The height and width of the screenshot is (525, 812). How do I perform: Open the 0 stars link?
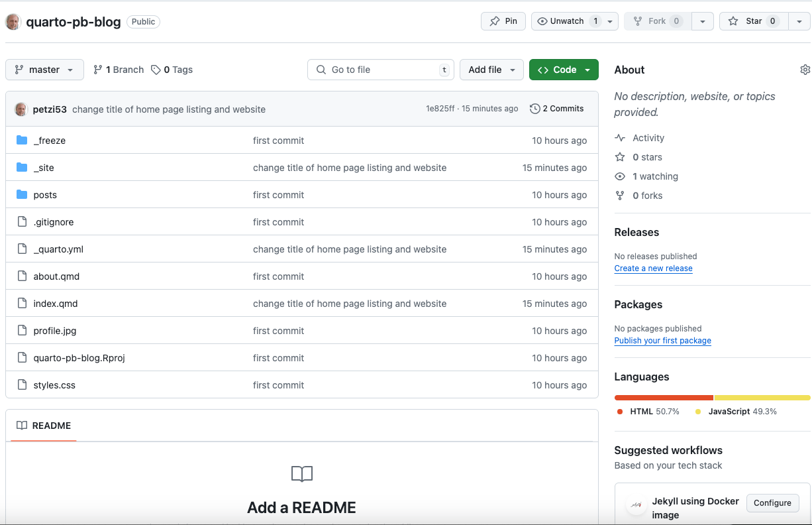coord(638,157)
